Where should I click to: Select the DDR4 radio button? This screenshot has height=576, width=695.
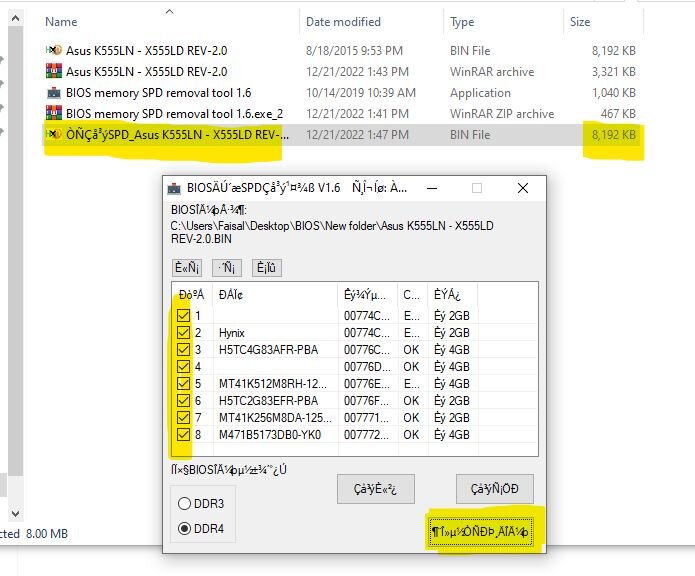click(184, 529)
